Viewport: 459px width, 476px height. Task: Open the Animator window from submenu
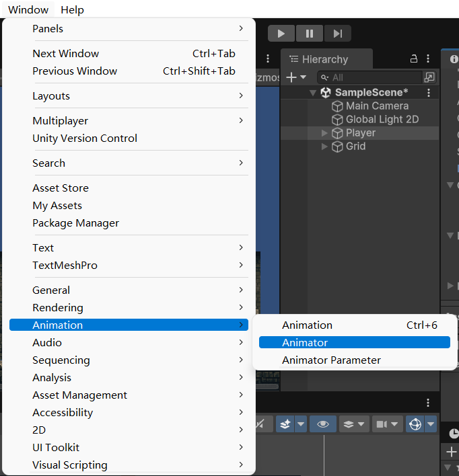[x=355, y=342]
